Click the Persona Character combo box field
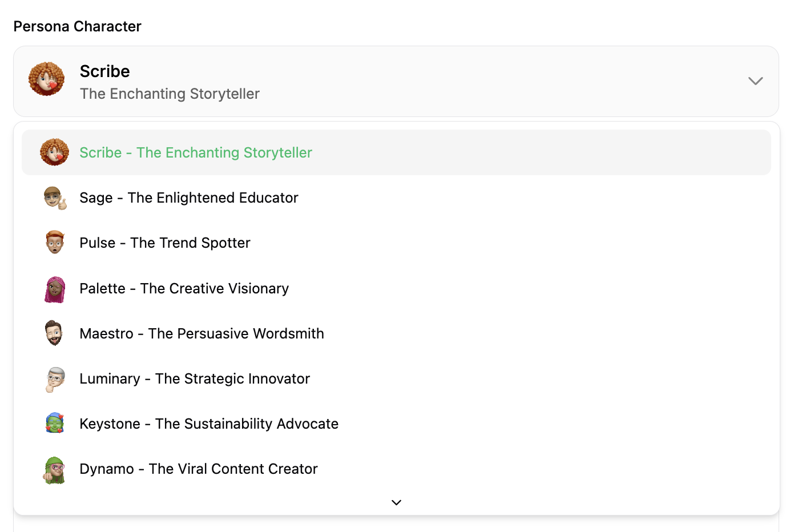This screenshot has width=798, height=532. pos(396,81)
